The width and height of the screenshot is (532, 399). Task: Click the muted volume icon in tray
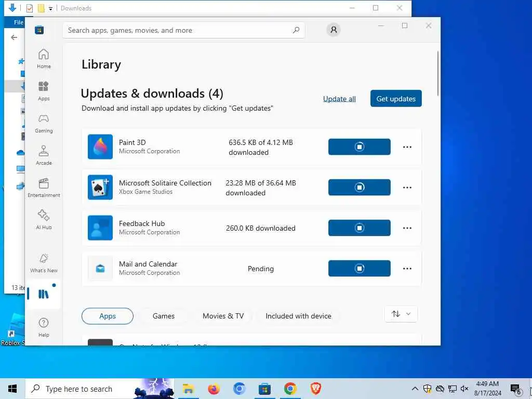[464, 389]
